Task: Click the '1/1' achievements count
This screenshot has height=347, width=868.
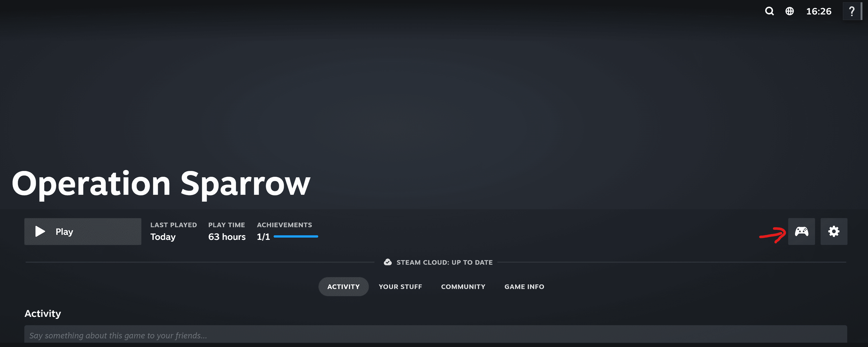Action: coord(263,237)
